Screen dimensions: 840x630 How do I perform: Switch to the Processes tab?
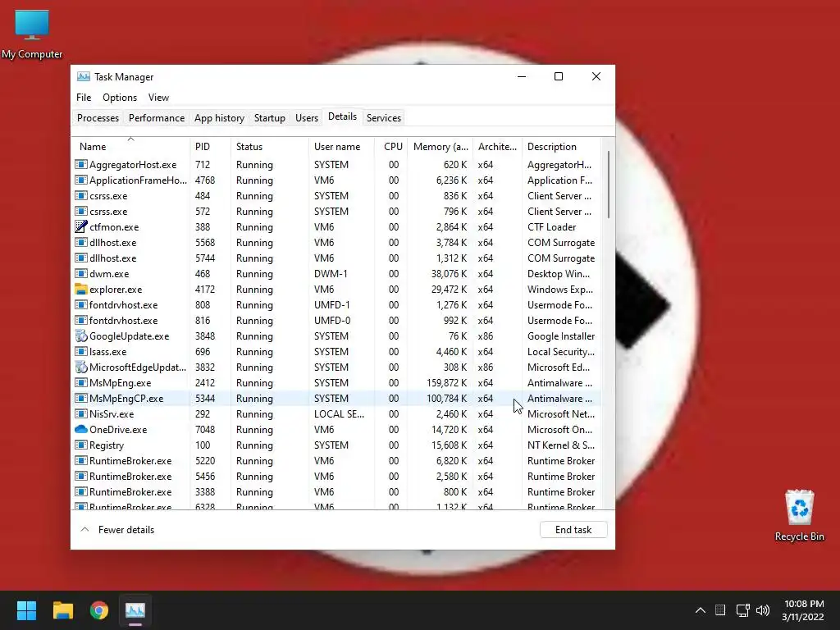98,118
